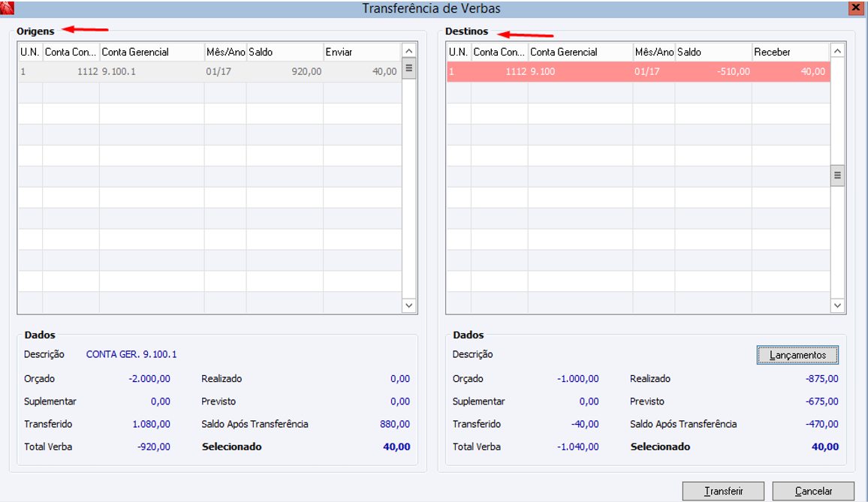Screen dimensions: 868x502
Task: Open Lançamentos in Destinos data
Action: [797, 355]
